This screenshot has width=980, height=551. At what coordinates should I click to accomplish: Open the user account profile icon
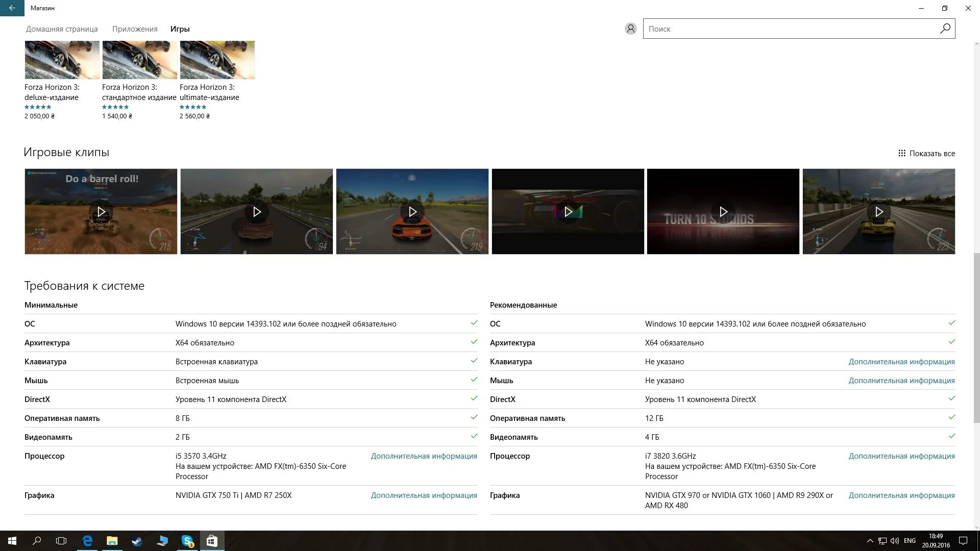pos(631,29)
